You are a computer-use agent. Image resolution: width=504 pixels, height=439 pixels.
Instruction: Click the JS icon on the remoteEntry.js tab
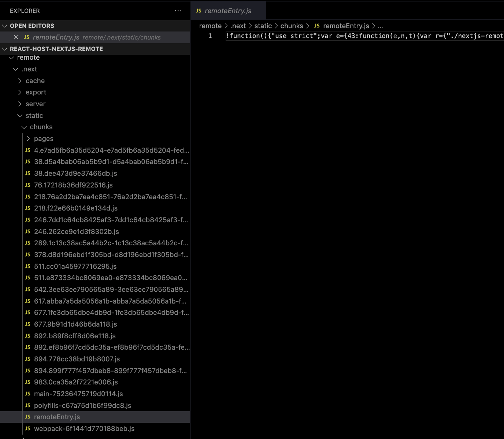(x=198, y=11)
